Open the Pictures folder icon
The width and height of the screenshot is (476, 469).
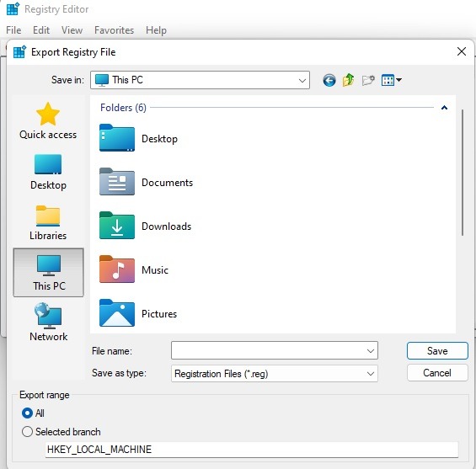(x=117, y=312)
